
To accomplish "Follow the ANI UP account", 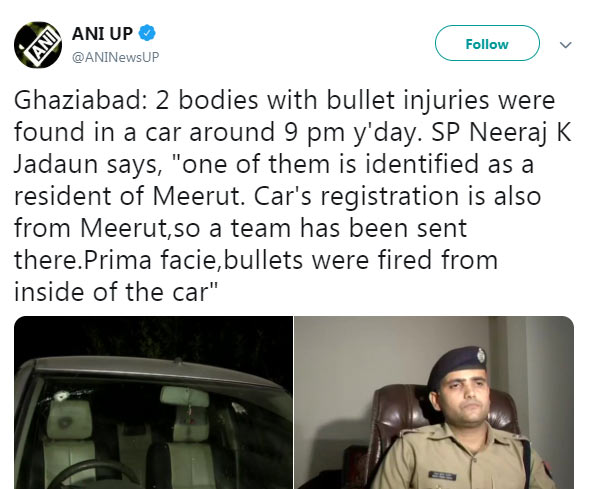I will tap(487, 43).
